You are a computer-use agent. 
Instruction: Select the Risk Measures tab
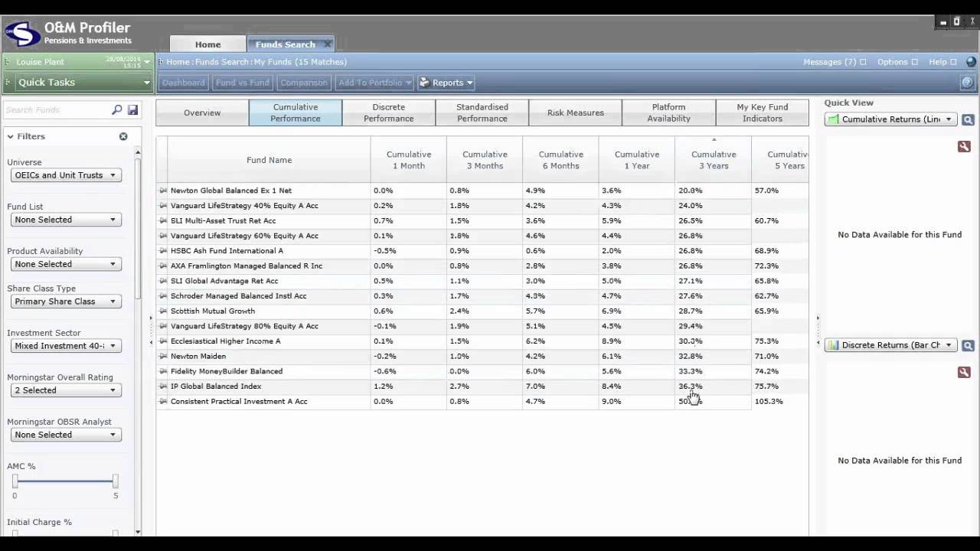click(x=575, y=112)
